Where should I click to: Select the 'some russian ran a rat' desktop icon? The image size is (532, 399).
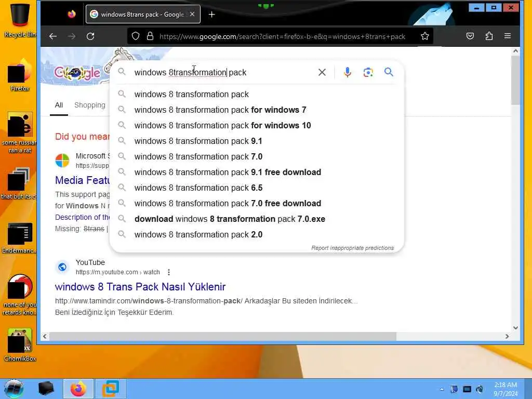click(x=20, y=133)
